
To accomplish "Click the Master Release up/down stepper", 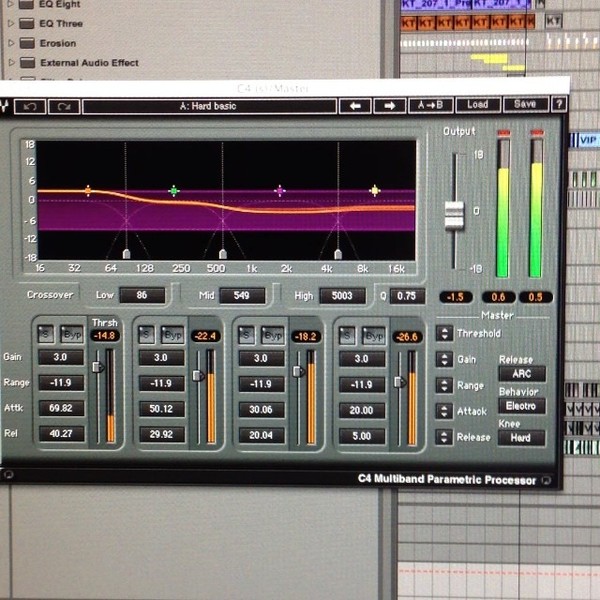I will click(444, 437).
